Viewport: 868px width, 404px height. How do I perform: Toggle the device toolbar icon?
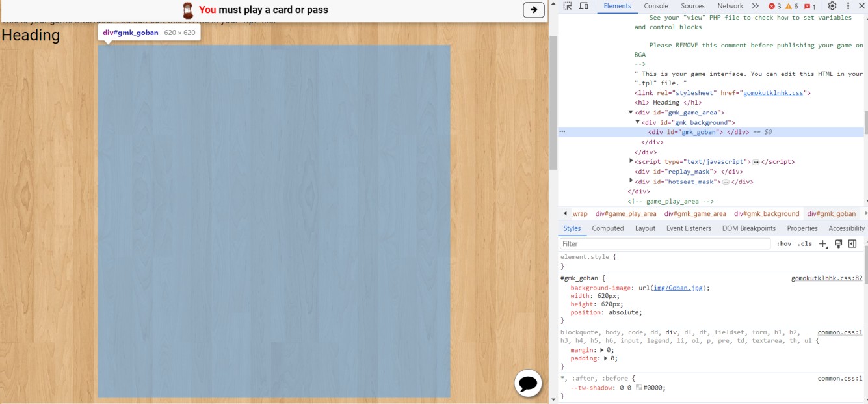click(x=584, y=6)
